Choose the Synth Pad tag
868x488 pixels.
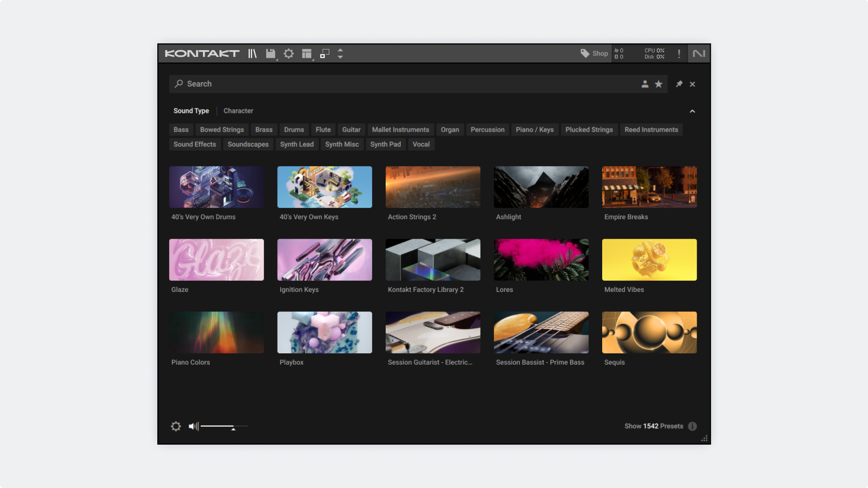(386, 145)
